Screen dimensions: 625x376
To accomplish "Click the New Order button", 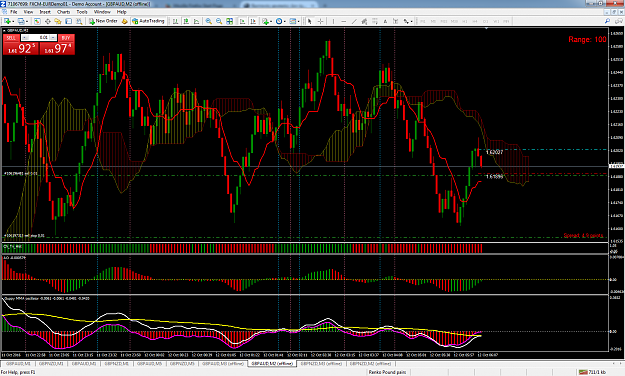I will point(103,21).
